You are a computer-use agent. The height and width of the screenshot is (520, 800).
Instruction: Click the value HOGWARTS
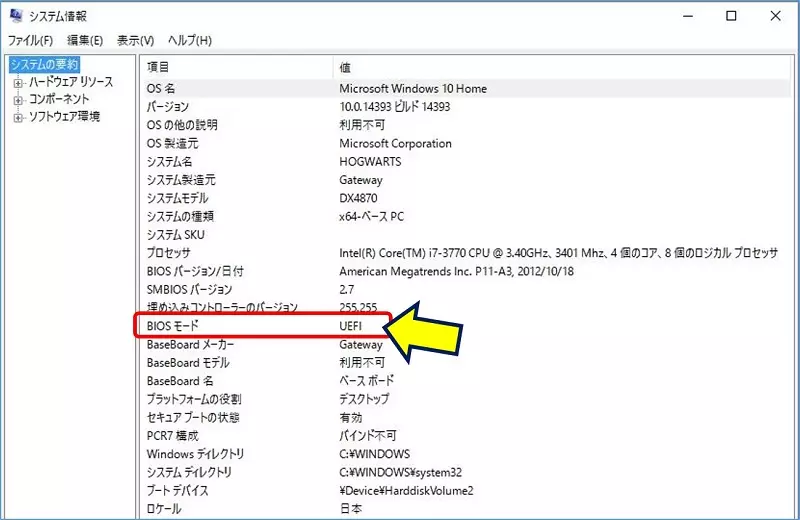tap(370, 162)
